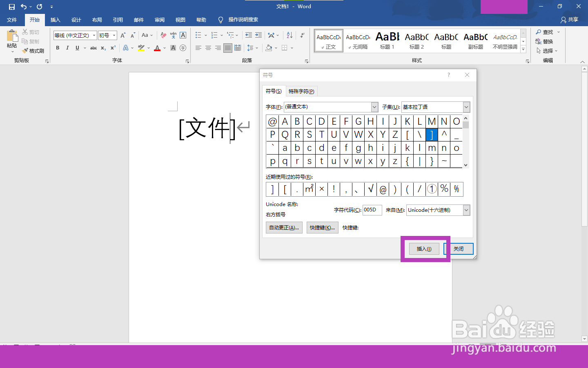This screenshot has width=588, height=368.
Task: Apply character border icon
Action: point(183,36)
